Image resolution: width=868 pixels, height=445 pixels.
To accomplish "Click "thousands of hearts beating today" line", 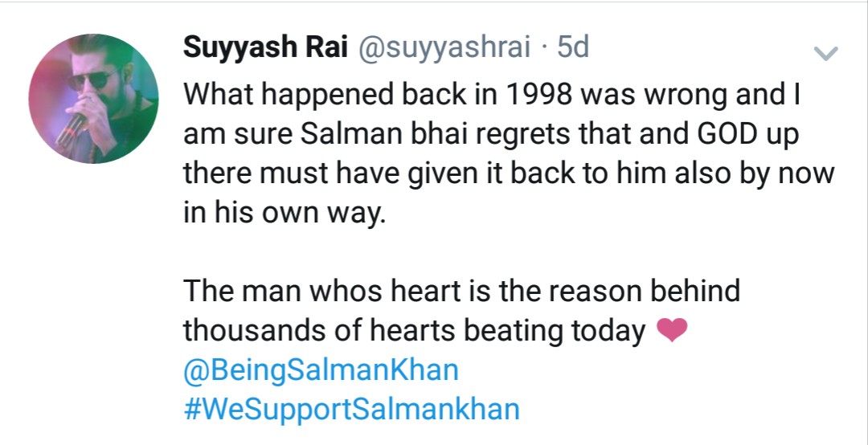I will (414, 331).
